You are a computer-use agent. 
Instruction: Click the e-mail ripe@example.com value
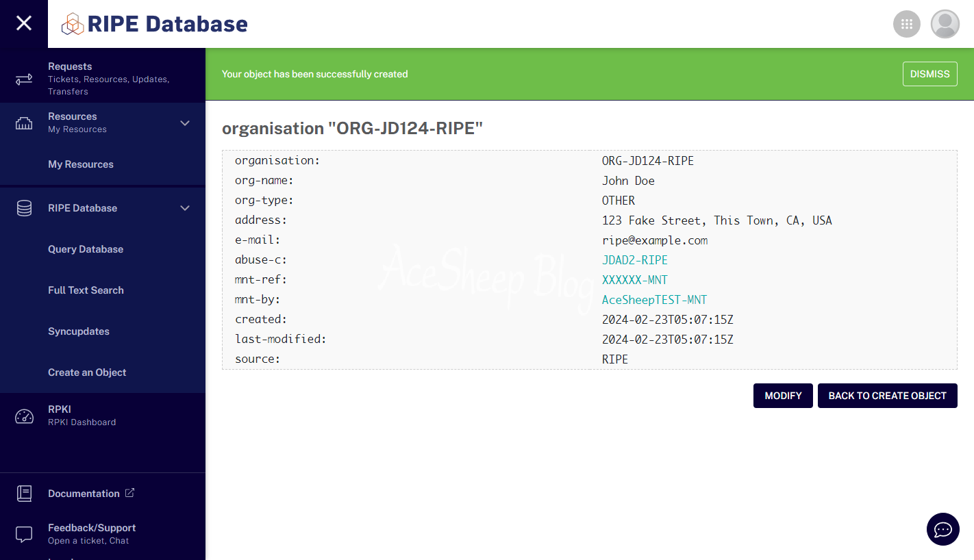[655, 240]
